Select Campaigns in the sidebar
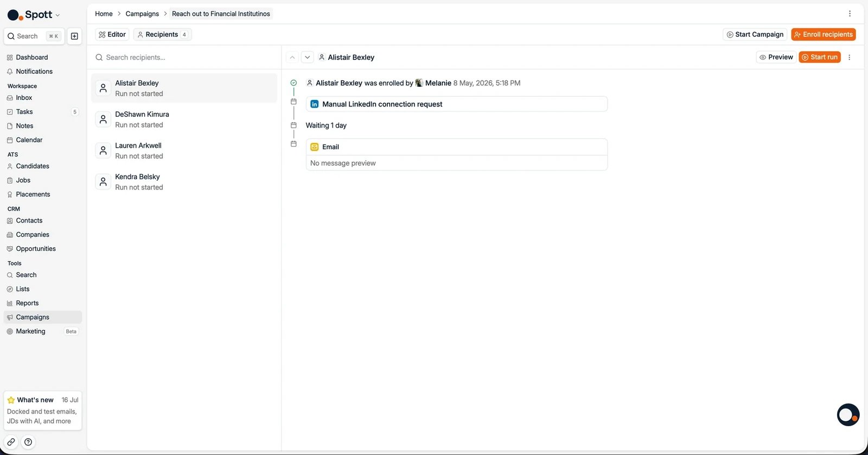This screenshot has width=868, height=455. click(x=42, y=317)
